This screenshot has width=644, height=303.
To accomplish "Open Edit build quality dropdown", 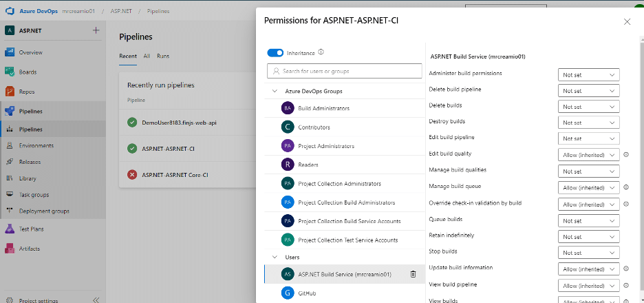I will pyautogui.click(x=588, y=155).
